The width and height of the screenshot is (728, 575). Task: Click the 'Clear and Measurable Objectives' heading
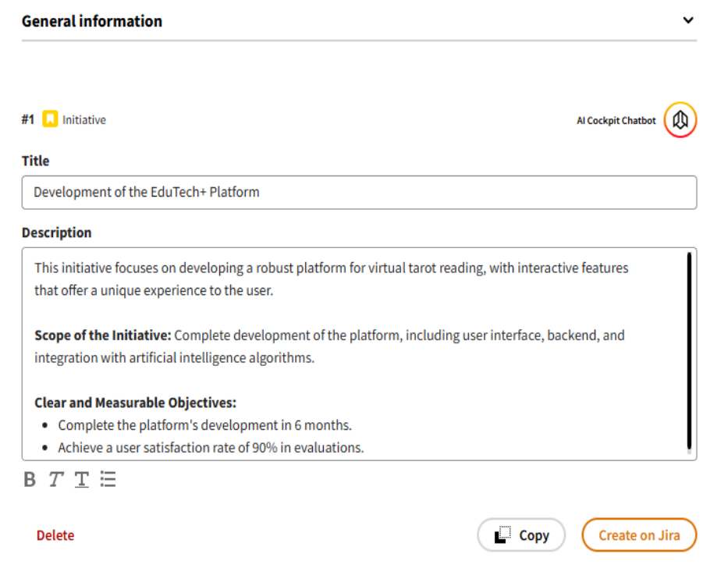point(135,403)
